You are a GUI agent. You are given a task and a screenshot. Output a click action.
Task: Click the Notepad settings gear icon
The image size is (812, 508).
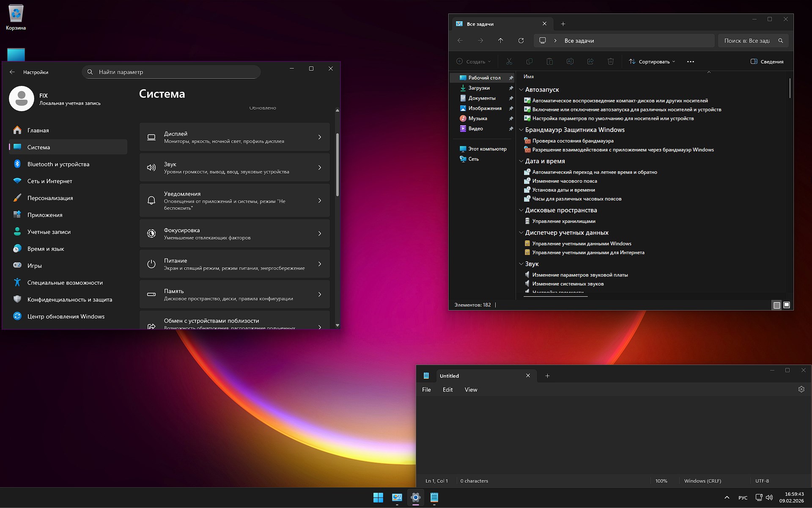point(801,389)
